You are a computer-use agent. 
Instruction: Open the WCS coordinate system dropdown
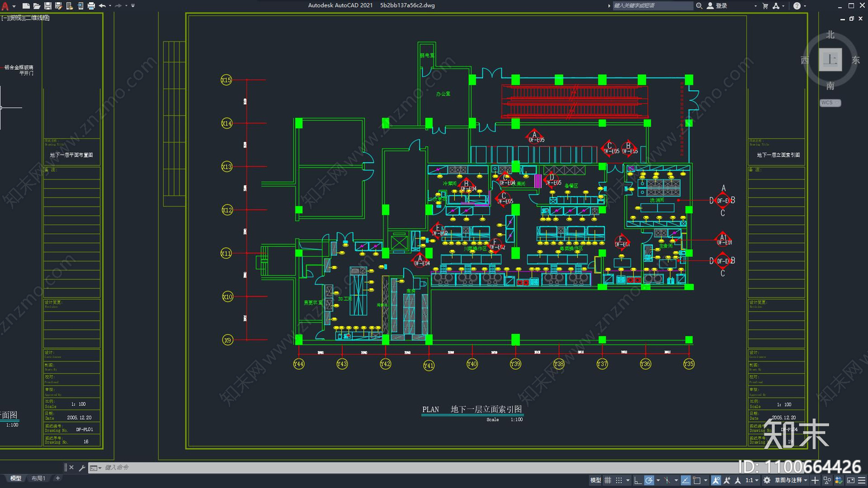(830, 102)
